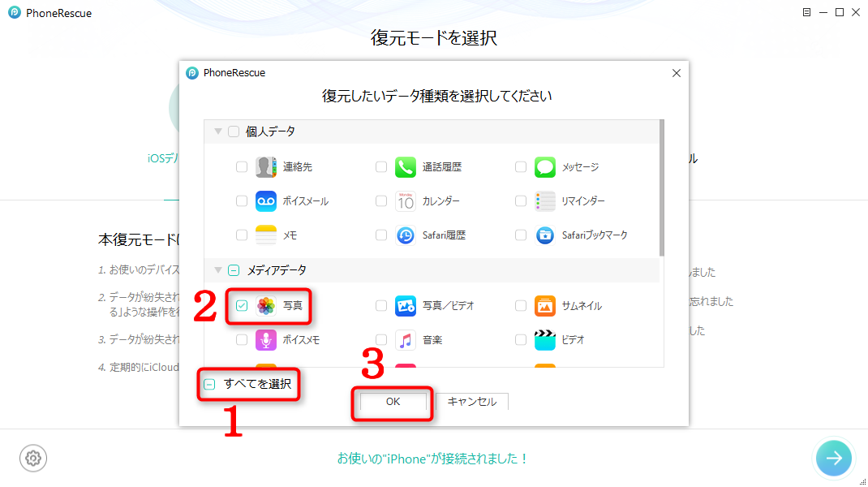The height and width of the screenshot is (487, 868).
Task: Check the メモ checkbox
Action: pyautogui.click(x=242, y=235)
